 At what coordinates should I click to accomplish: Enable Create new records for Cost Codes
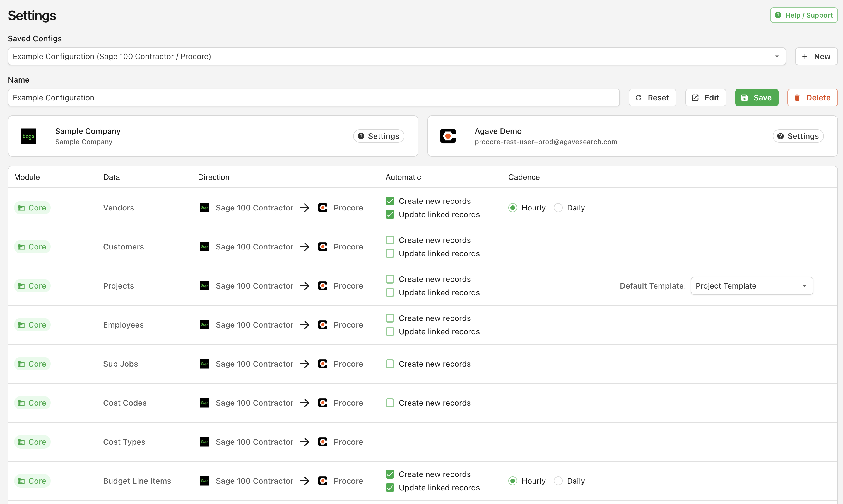tap(390, 403)
